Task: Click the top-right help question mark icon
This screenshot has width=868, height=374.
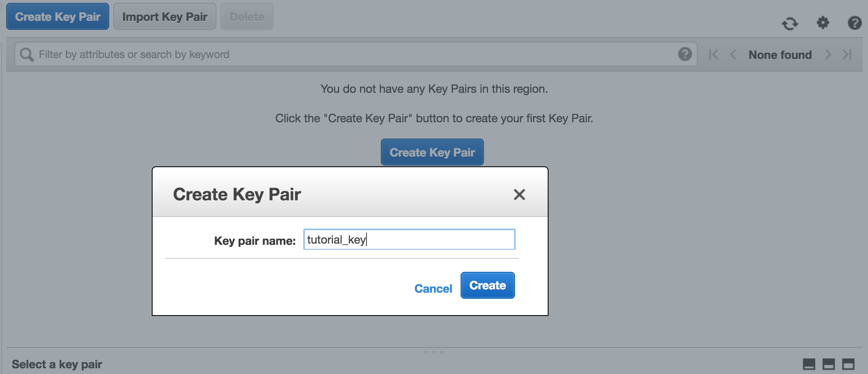Action: [x=855, y=23]
